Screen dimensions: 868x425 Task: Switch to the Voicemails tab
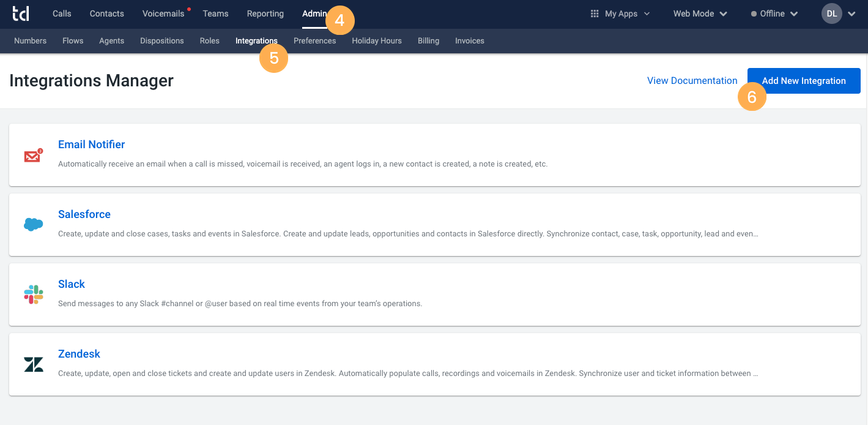163,13
